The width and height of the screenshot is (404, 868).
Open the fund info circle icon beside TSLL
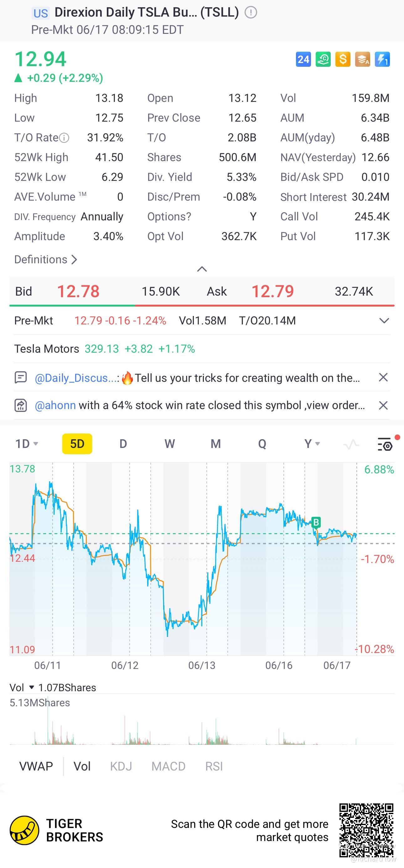point(251,13)
